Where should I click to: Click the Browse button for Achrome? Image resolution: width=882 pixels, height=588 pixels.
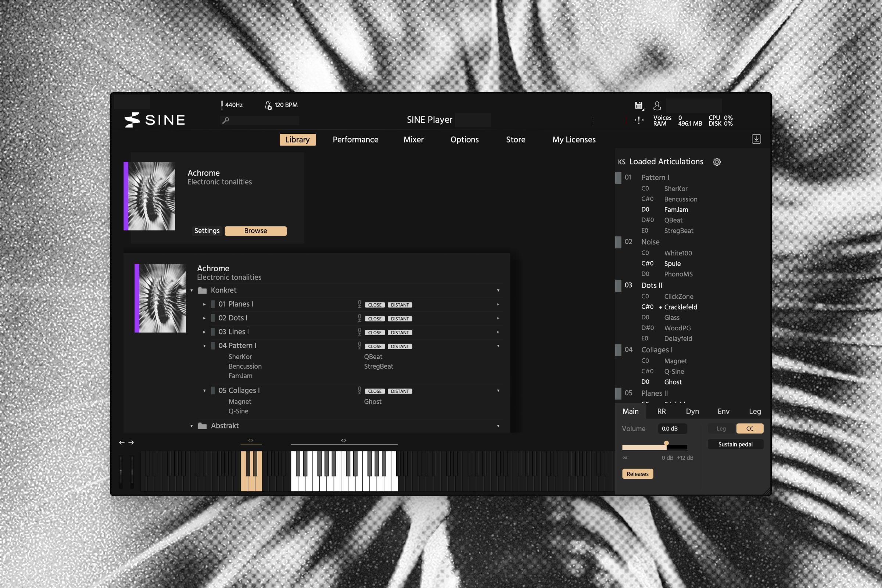pyautogui.click(x=256, y=231)
